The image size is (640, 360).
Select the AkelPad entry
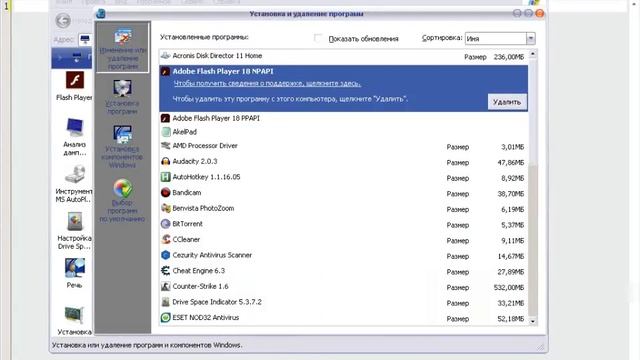click(x=343, y=132)
